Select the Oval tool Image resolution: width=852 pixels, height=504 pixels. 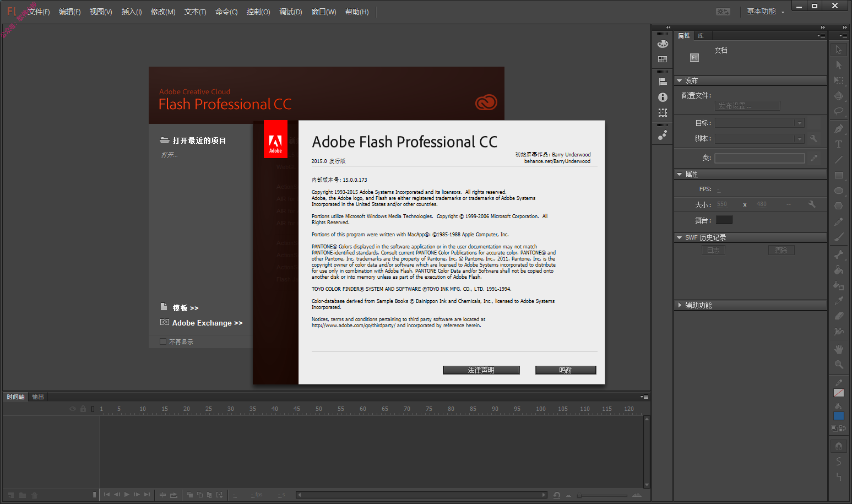point(838,191)
